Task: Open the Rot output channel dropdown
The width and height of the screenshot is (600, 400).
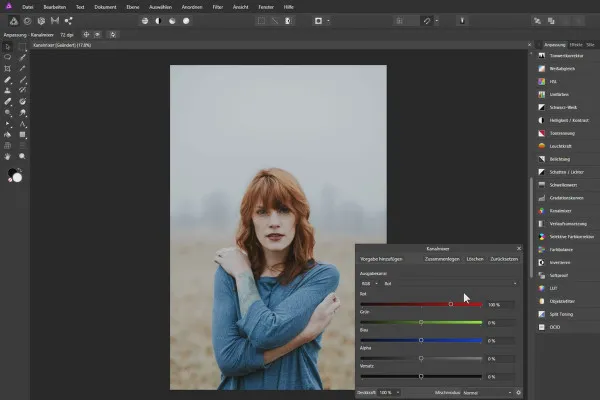Action: (450, 284)
